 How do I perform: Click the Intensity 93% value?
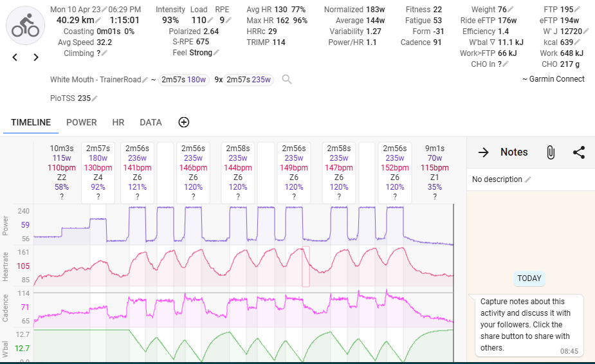click(x=170, y=20)
